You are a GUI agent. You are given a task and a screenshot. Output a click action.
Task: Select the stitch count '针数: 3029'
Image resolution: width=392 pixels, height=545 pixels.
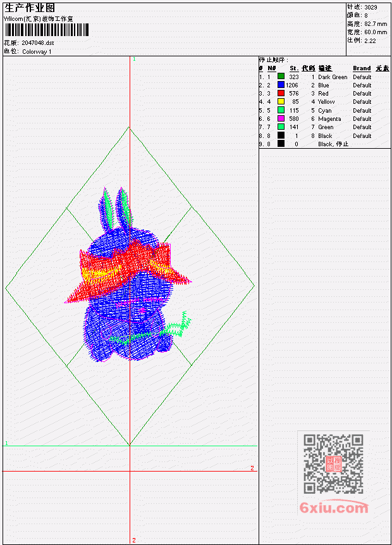point(362,7)
